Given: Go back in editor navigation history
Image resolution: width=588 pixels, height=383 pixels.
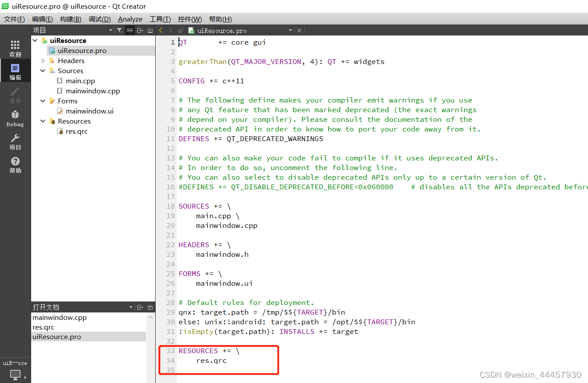Looking at the screenshot, I should click(161, 30).
